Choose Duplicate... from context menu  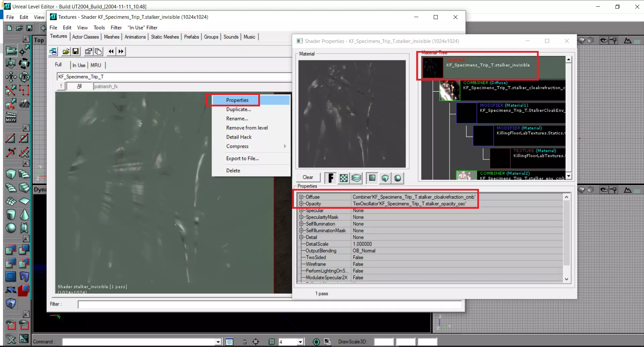click(x=238, y=109)
